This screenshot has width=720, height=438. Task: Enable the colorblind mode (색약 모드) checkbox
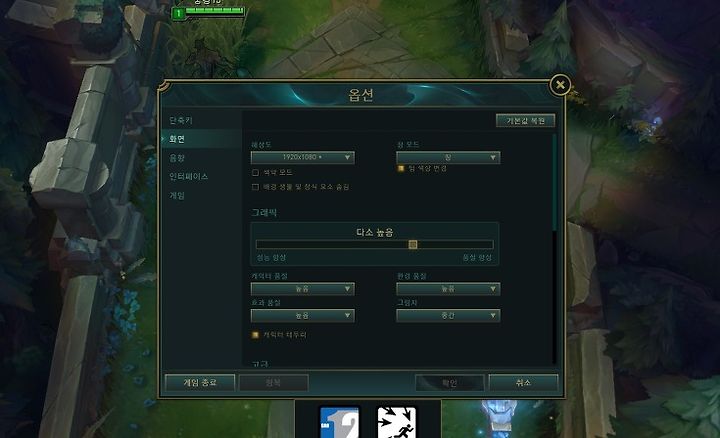255,173
